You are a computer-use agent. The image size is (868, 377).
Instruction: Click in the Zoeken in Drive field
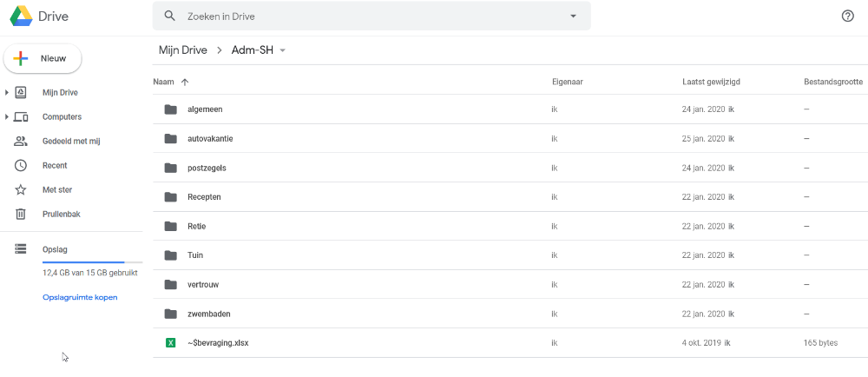[x=365, y=17]
